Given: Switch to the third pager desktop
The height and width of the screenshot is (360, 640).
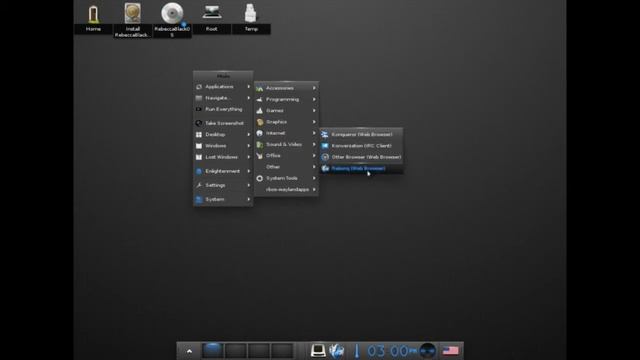Looking at the screenshot, I should 259,351.
